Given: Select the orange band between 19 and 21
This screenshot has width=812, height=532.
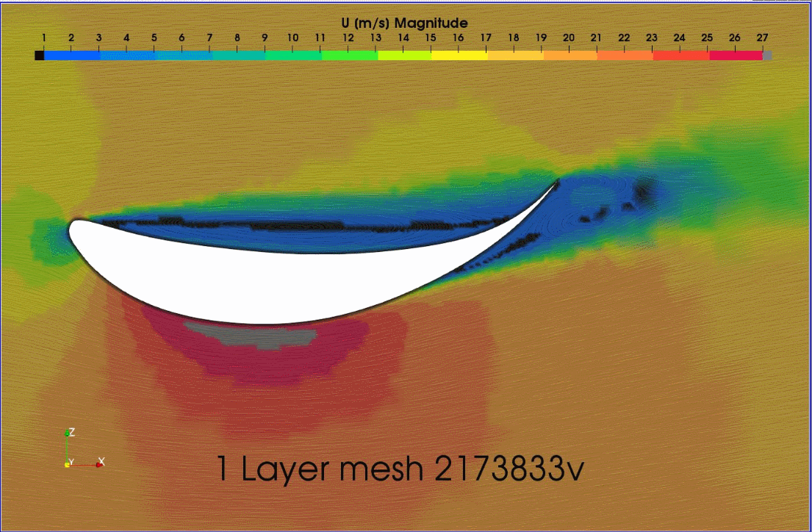Looking at the screenshot, I should (x=570, y=55).
